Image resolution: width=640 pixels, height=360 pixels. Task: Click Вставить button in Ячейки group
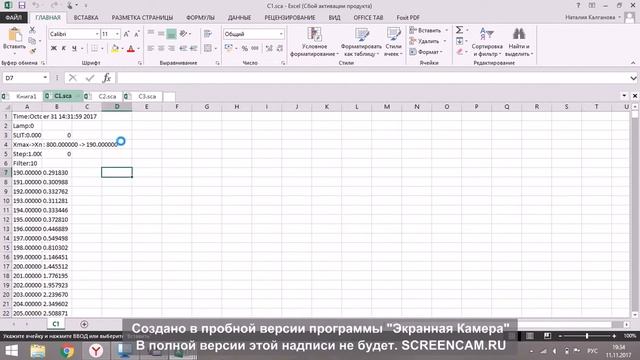coord(428,30)
